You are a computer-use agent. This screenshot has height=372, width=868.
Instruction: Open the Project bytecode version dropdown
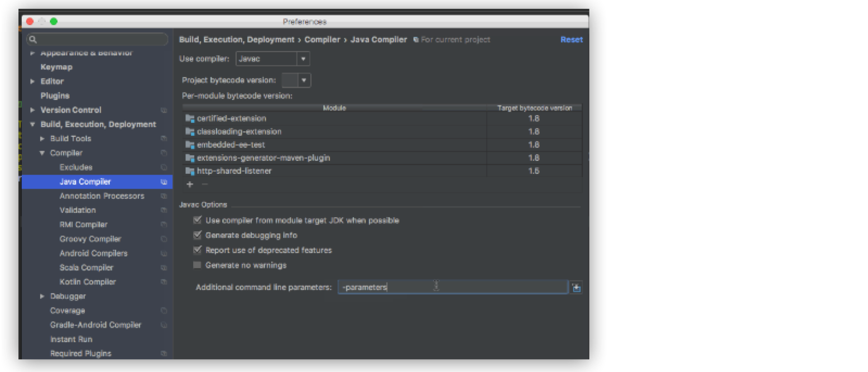click(303, 80)
